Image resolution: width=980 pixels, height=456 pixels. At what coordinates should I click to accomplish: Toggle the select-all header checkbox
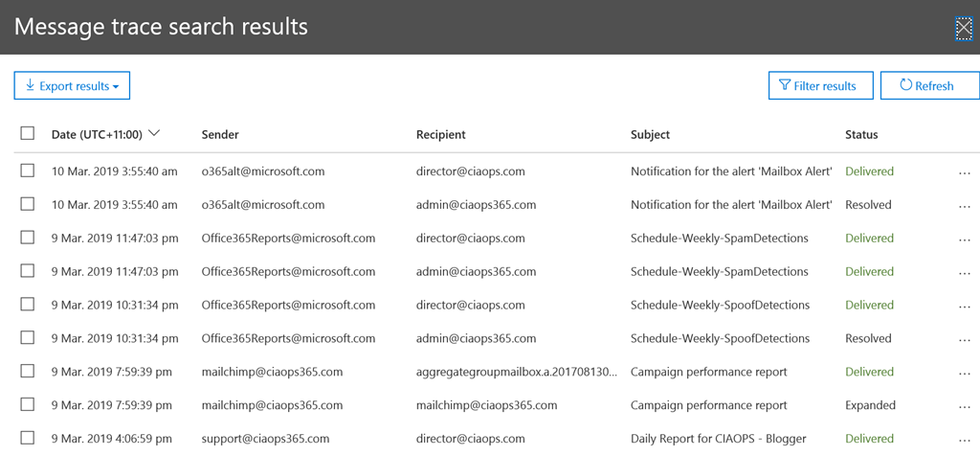(27, 134)
